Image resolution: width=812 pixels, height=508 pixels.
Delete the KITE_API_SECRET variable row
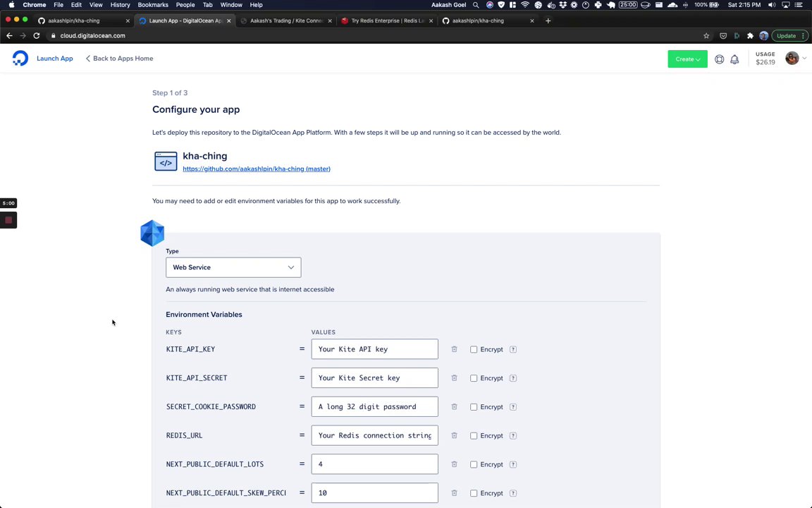(x=454, y=378)
